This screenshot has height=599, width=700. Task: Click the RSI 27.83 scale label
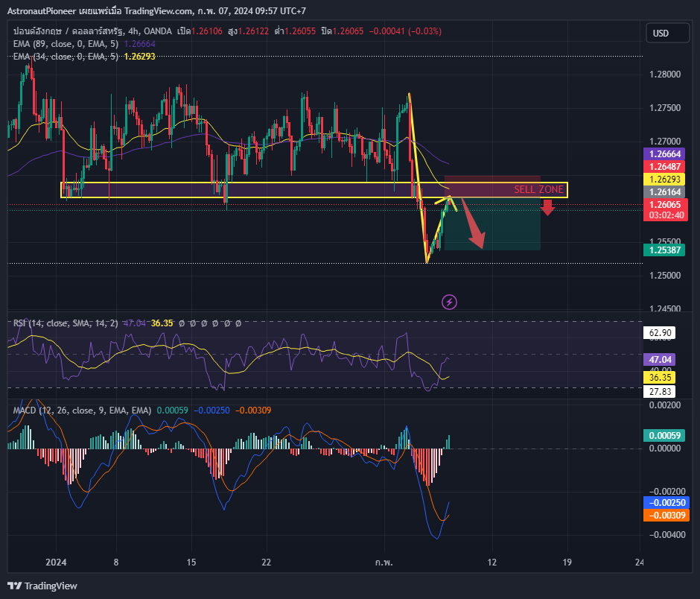coord(659,392)
